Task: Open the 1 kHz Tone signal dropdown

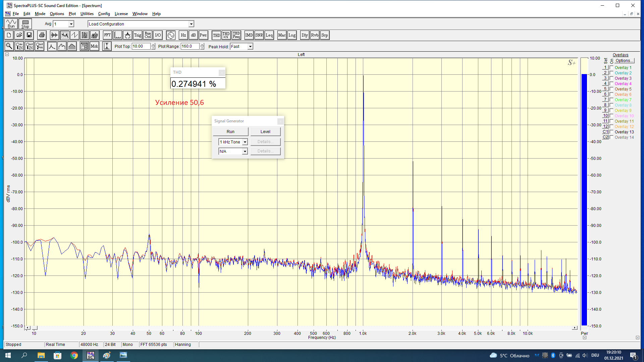Action: 245,142
